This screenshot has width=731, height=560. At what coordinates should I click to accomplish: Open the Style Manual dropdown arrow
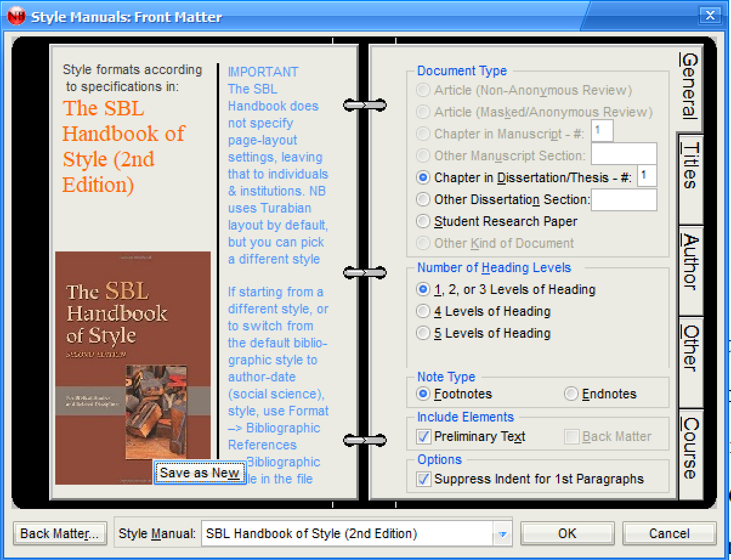pos(502,534)
